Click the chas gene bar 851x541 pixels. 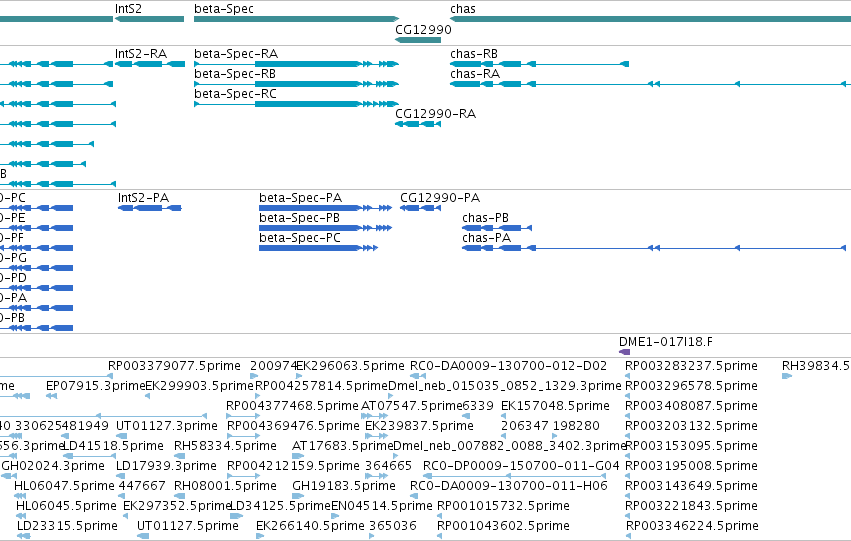click(650, 19)
